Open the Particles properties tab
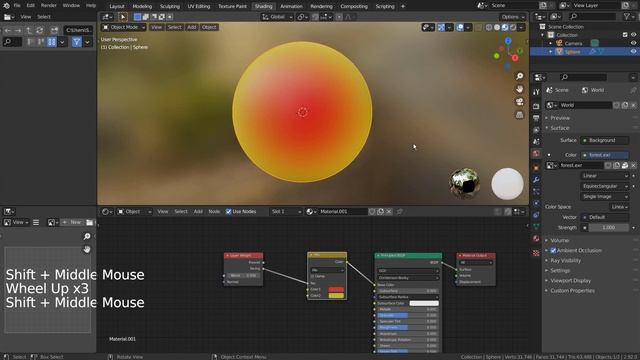Screen dimensions: 640x360 (x=536, y=191)
